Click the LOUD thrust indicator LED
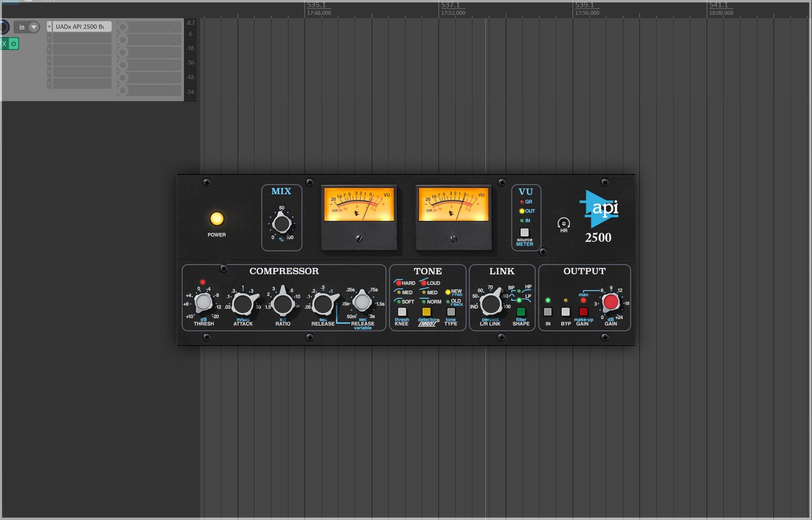This screenshot has width=812, height=520. pyautogui.click(x=424, y=283)
